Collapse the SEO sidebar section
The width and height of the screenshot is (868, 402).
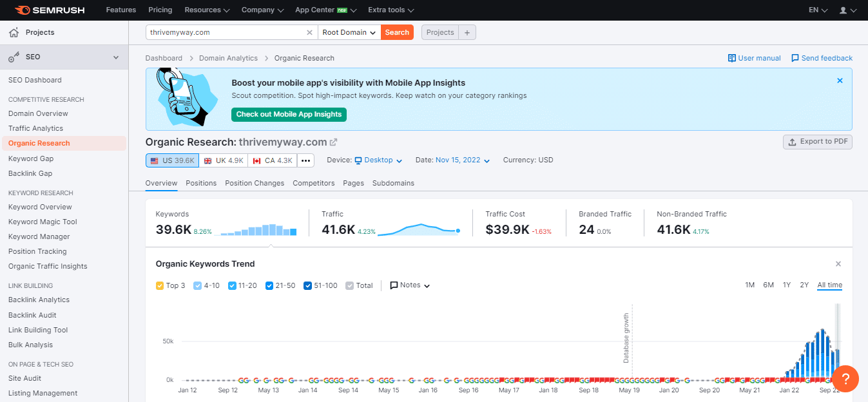click(116, 57)
